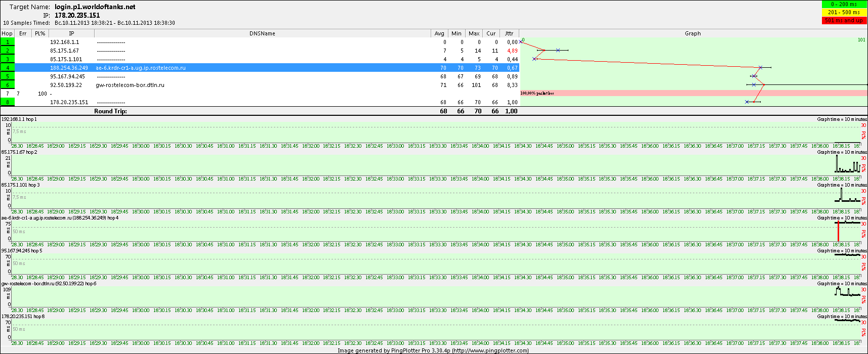Image resolution: width=868 pixels, height=354 pixels.
Task: Sort by the Avg column header
Action: point(439,33)
